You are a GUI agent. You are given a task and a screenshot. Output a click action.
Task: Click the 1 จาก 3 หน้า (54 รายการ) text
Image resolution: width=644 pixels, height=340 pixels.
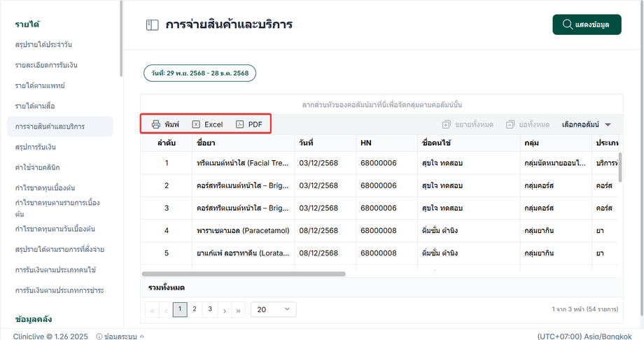[585, 309]
